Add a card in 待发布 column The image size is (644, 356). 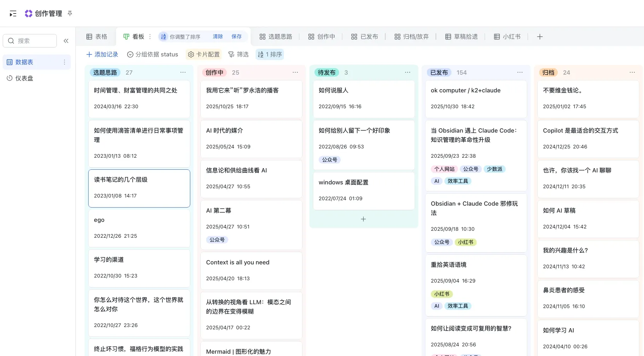click(363, 219)
